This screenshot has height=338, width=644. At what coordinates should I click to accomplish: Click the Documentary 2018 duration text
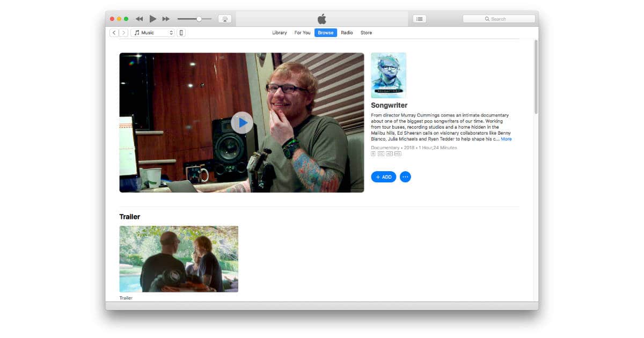pos(414,148)
